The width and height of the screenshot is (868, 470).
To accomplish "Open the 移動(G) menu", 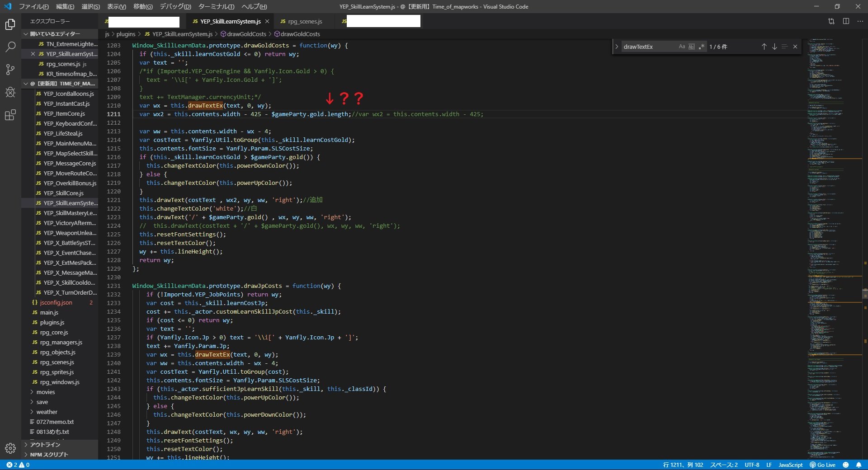I will 143,6.
